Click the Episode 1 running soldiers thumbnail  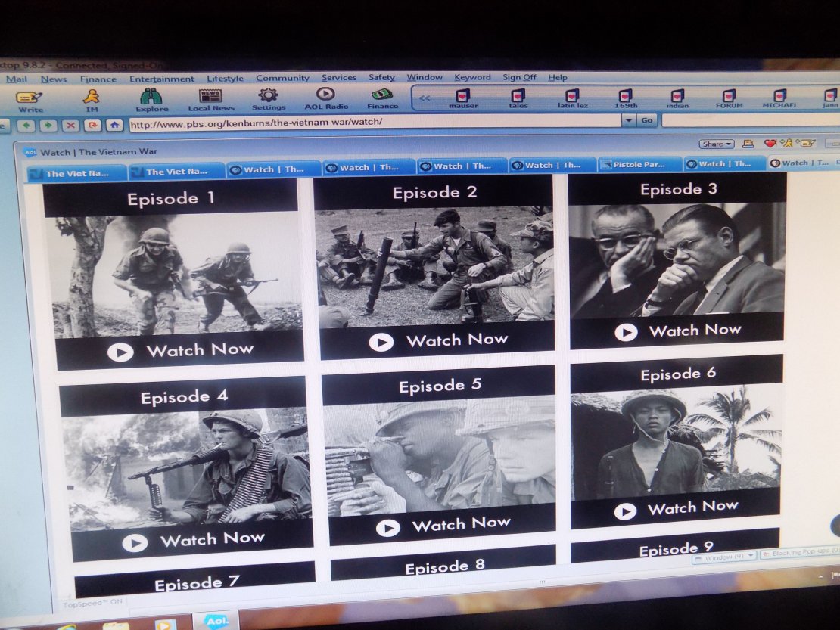coord(177,275)
